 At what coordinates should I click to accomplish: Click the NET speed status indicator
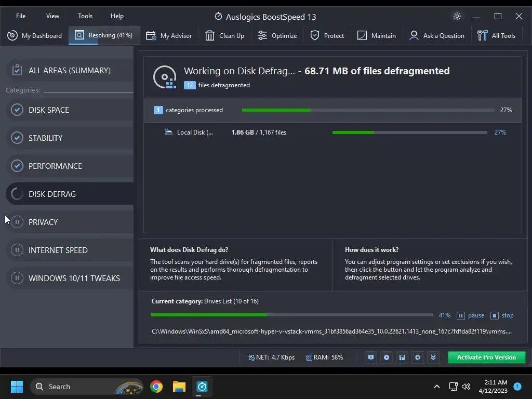pyautogui.click(x=271, y=357)
